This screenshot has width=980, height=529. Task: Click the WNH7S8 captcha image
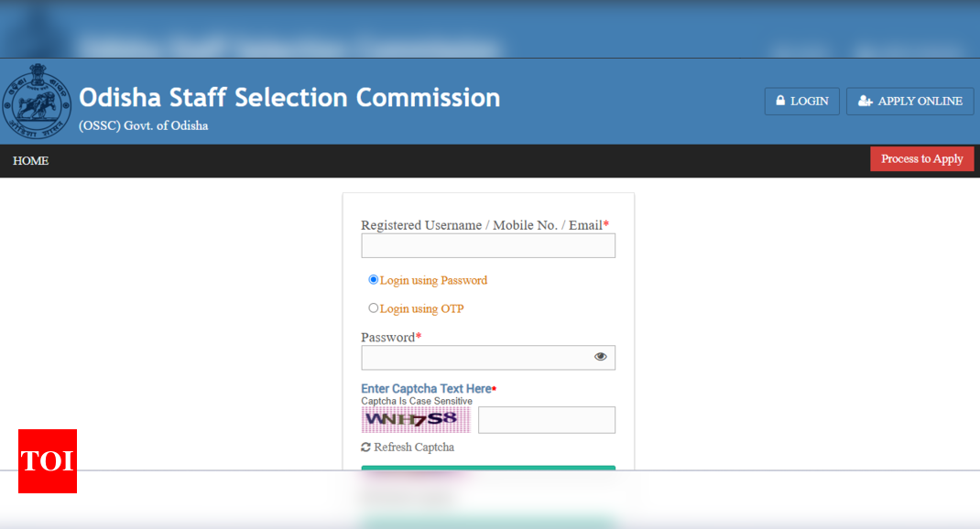click(416, 420)
